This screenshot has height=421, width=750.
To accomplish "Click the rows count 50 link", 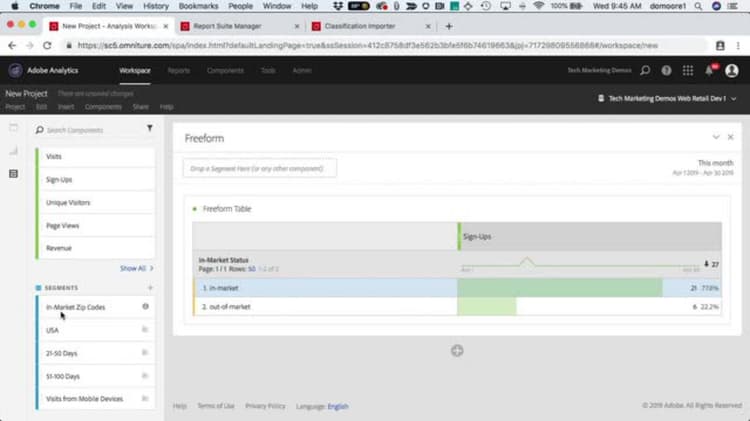I will (x=252, y=269).
